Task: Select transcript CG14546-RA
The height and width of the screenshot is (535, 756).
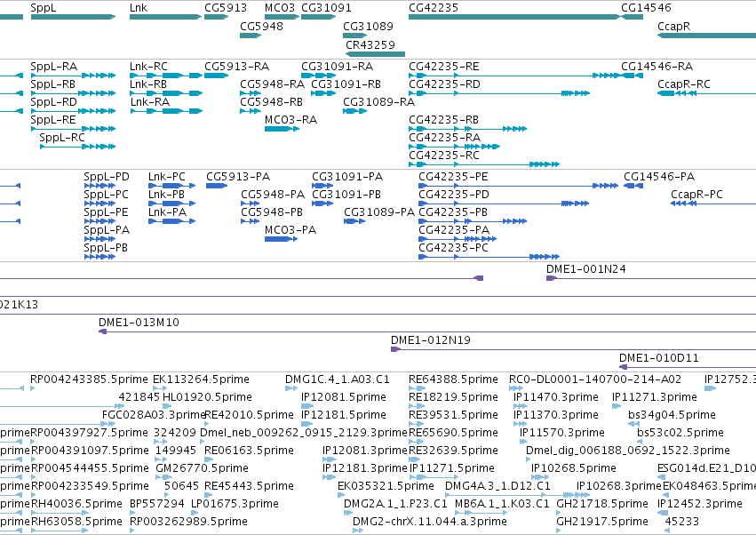Action: tap(633, 76)
